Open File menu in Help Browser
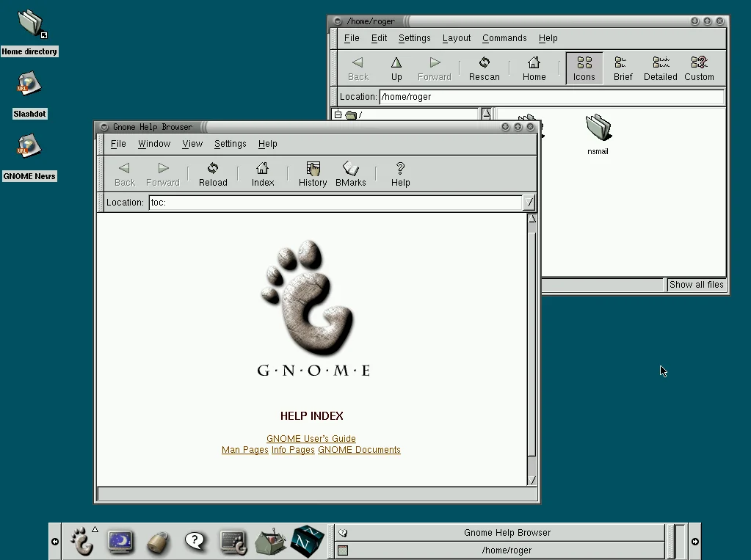Screen dimensions: 751x560 118,144
